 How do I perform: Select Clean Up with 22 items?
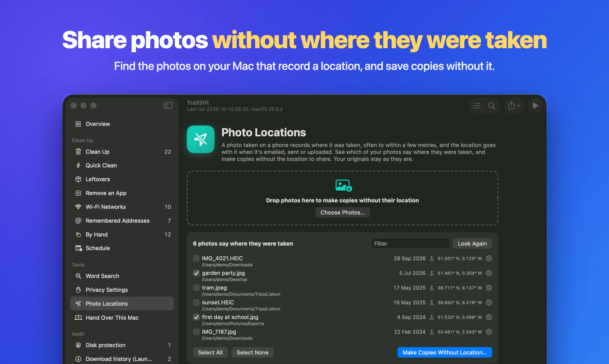(x=122, y=152)
